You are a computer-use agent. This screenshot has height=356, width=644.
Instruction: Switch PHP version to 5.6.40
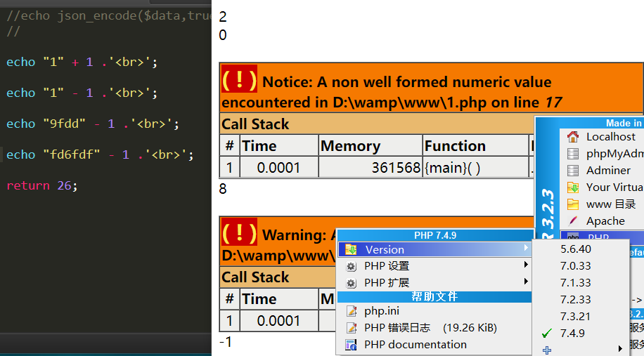click(x=575, y=249)
